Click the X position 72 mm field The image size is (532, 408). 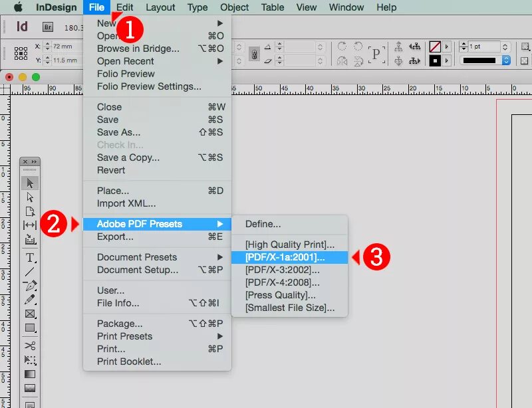pyautogui.click(x=67, y=47)
